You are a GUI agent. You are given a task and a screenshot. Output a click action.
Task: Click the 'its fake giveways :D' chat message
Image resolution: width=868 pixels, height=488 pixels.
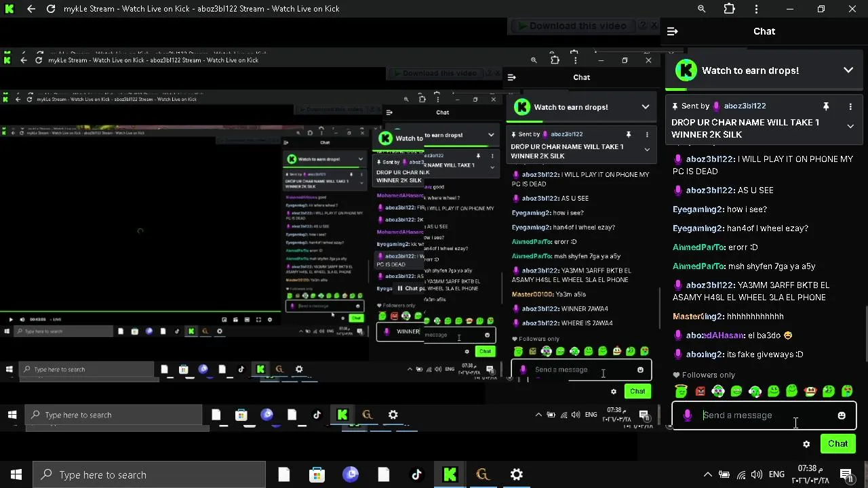click(765, 354)
